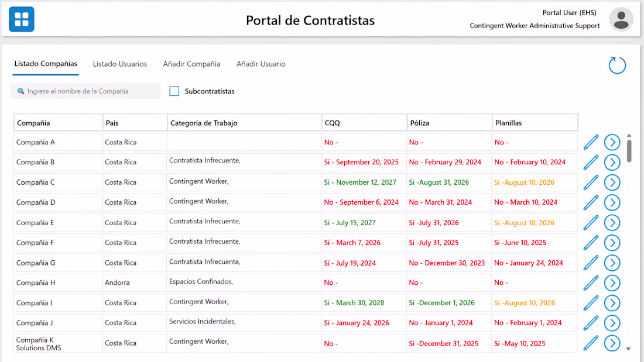
Task: Toggle the Subcontratistas checkbox
Action: point(174,91)
